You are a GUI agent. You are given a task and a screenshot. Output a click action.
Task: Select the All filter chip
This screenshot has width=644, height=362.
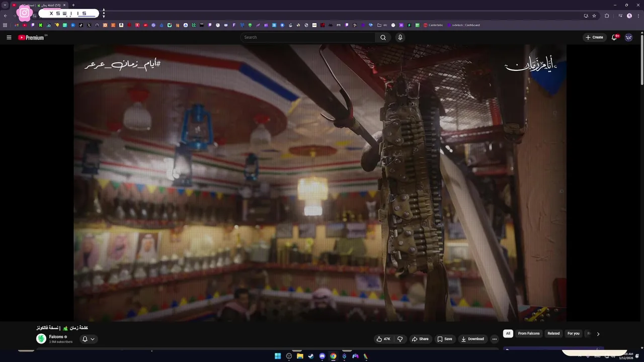(508, 333)
